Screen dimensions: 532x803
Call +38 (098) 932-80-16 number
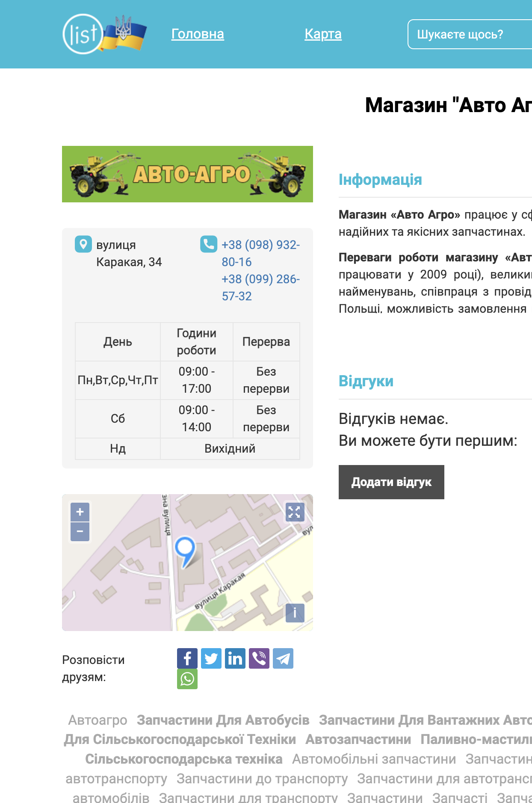point(260,253)
